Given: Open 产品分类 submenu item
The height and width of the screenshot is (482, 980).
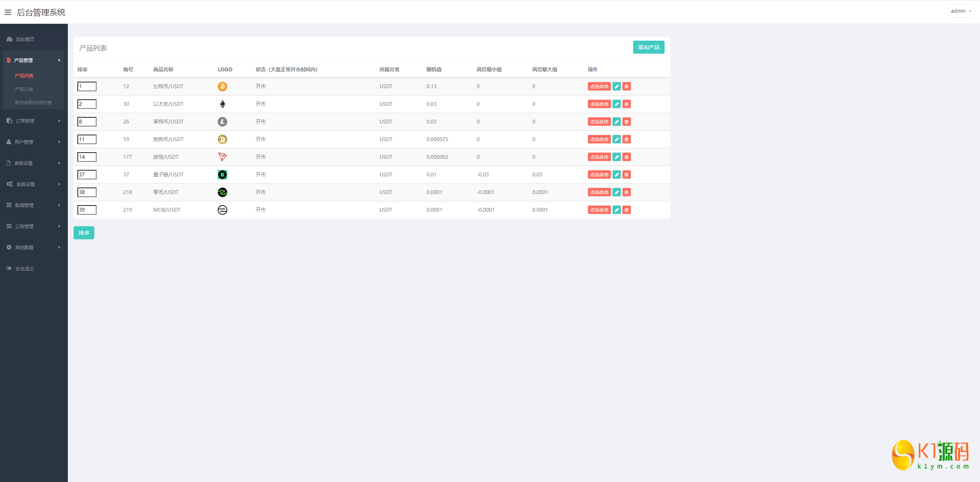Looking at the screenshot, I should click(24, 89).
